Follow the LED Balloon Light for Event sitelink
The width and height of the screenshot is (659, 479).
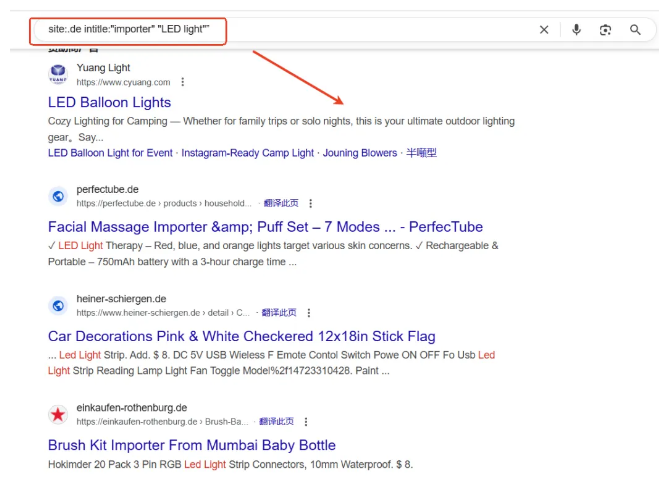pyautogui.click(x=110, y=153)
